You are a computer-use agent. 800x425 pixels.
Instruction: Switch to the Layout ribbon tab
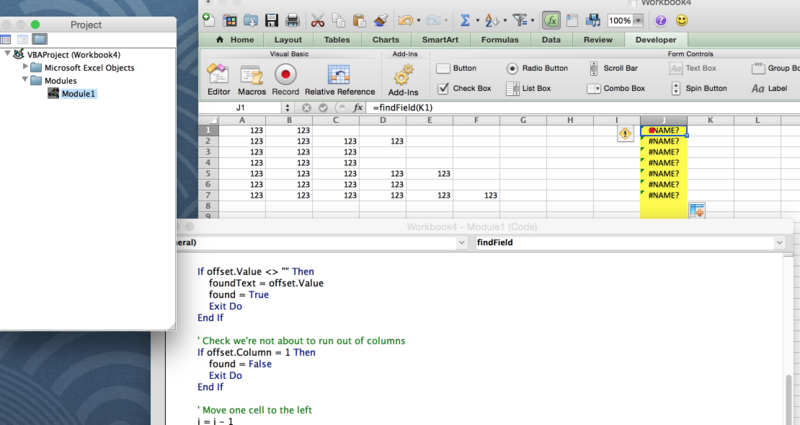[288, 40]
